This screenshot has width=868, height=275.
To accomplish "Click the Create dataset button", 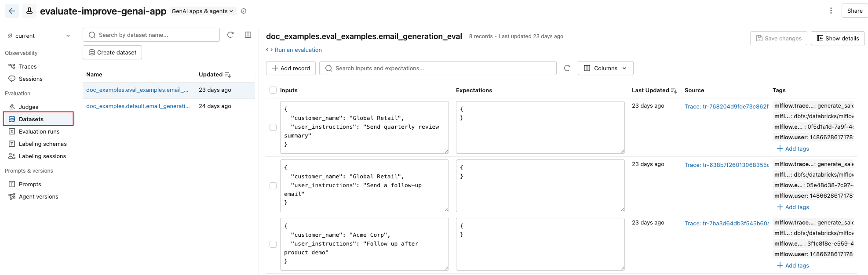I will 112,52.
